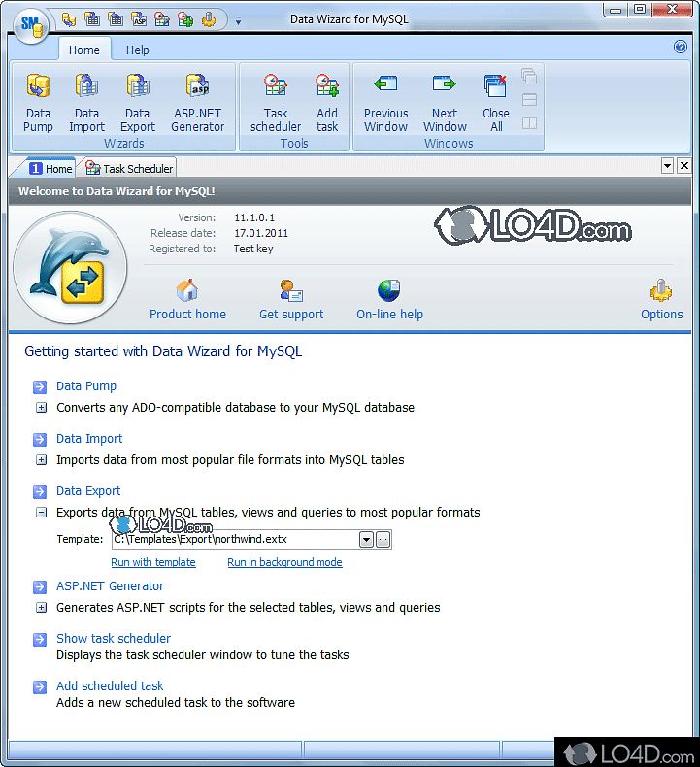Image resolution: width=700 pixels, height=767 pixels.
Task: Start the Data Import wizard in ribbon
Action: point(86,103)
